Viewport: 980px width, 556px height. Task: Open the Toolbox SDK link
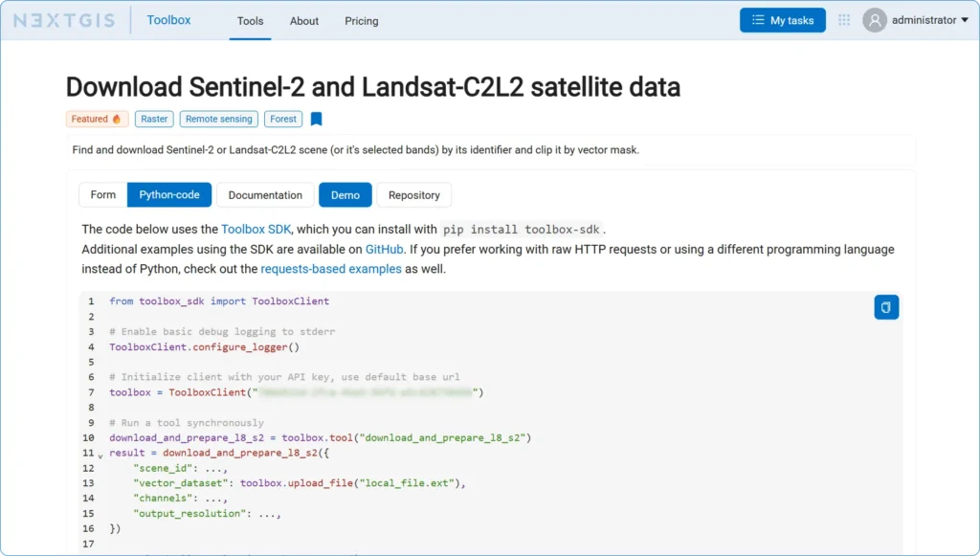(x=256, y=230)
